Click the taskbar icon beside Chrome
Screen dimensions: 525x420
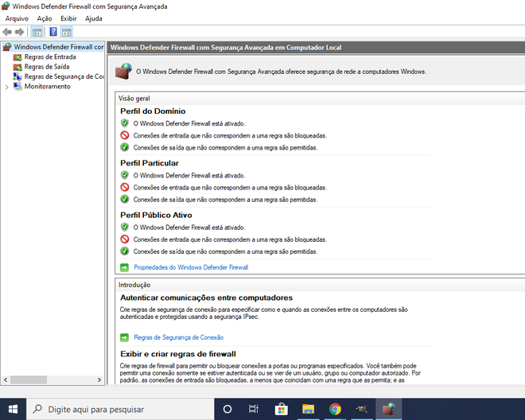pyautogui.click(x=362, y=409)
